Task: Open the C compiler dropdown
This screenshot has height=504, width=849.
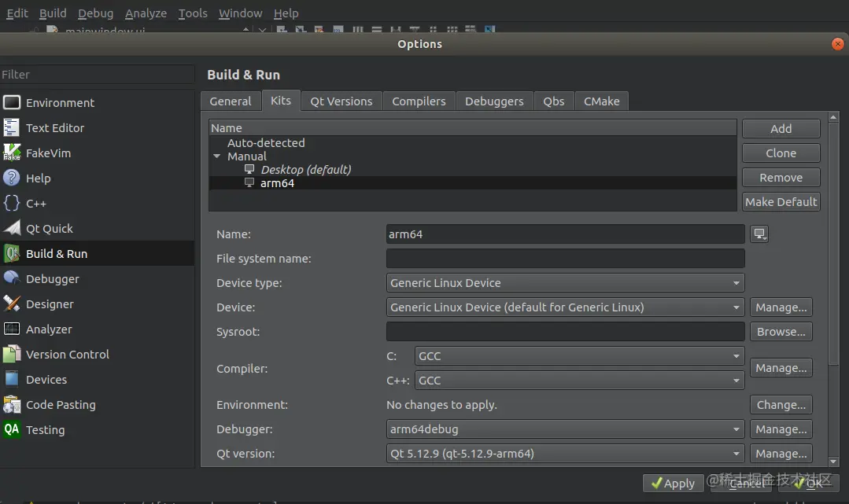Action: pyautogui.click(x=579, y=355)
